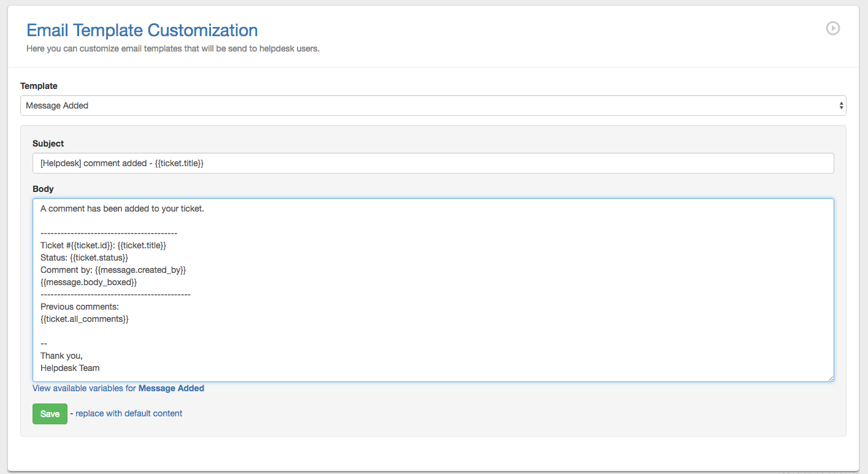Place cursor in the Comment by line
The width and height of the screenshot is (868, 474).
pos(113,270)
